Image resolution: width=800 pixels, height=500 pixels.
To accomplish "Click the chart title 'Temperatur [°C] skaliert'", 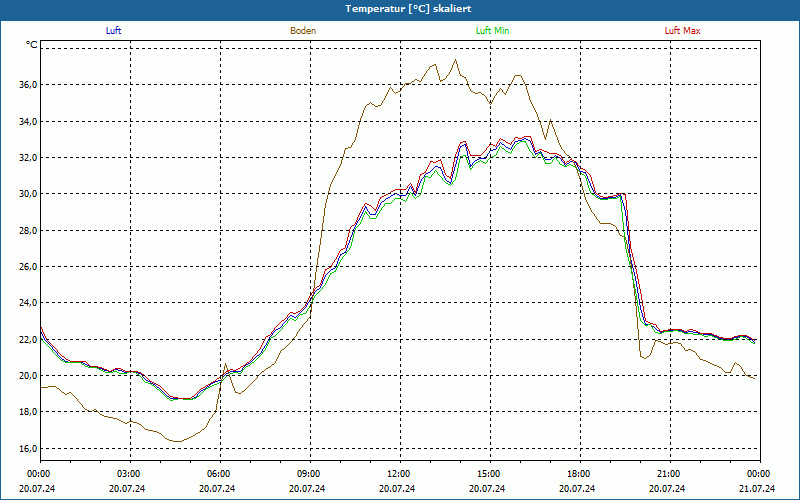I will [x=408, y=9].
